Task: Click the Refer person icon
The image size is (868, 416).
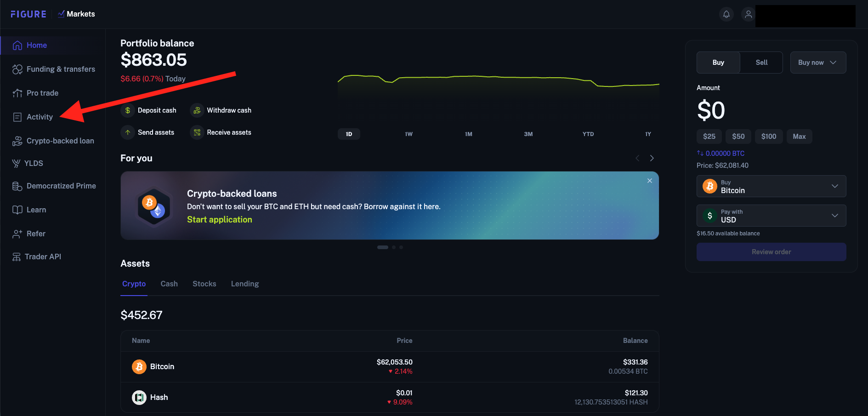Action: (x=17, y=234)
